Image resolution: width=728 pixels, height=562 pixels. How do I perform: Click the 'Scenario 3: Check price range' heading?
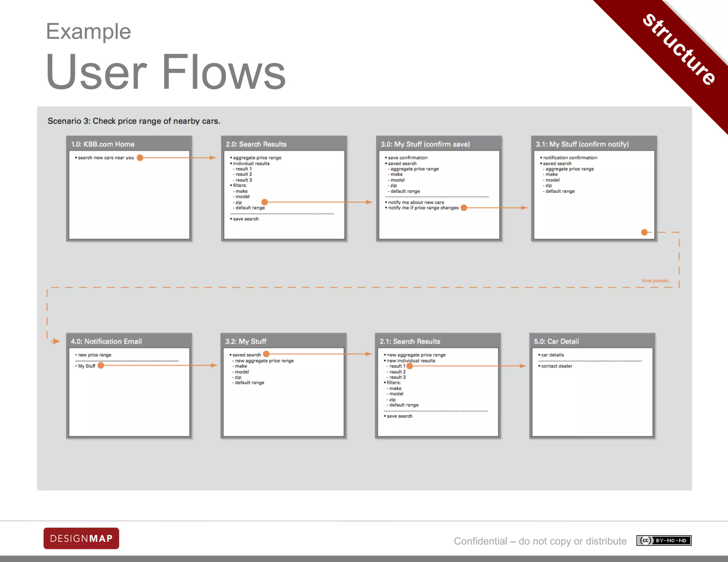point(134,121)
